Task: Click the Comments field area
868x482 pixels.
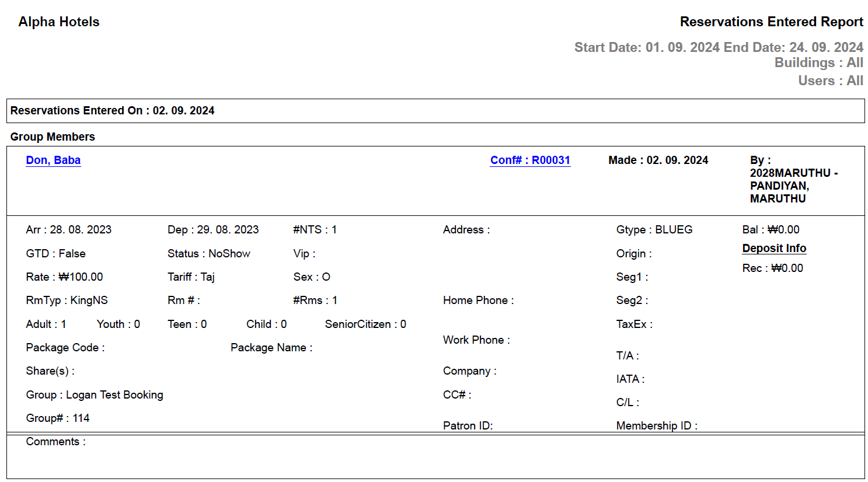Action: (x=55, y=442)
